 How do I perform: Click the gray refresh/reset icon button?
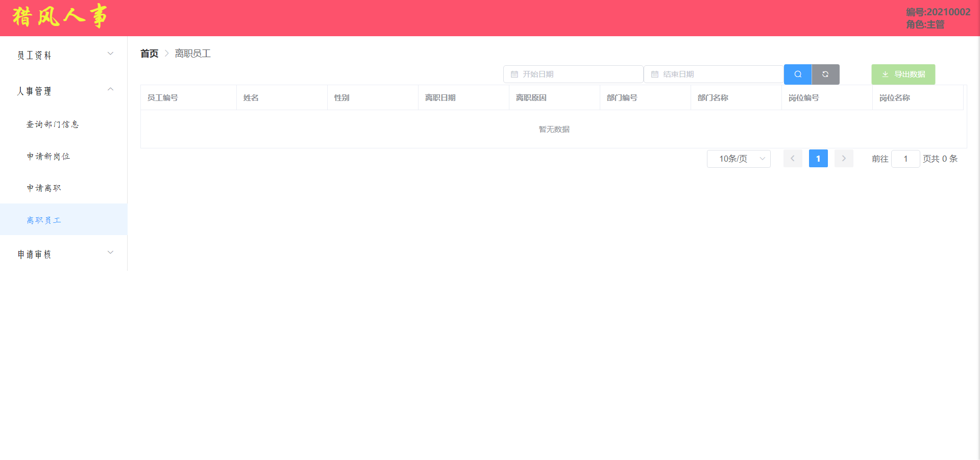click(825, 74)
